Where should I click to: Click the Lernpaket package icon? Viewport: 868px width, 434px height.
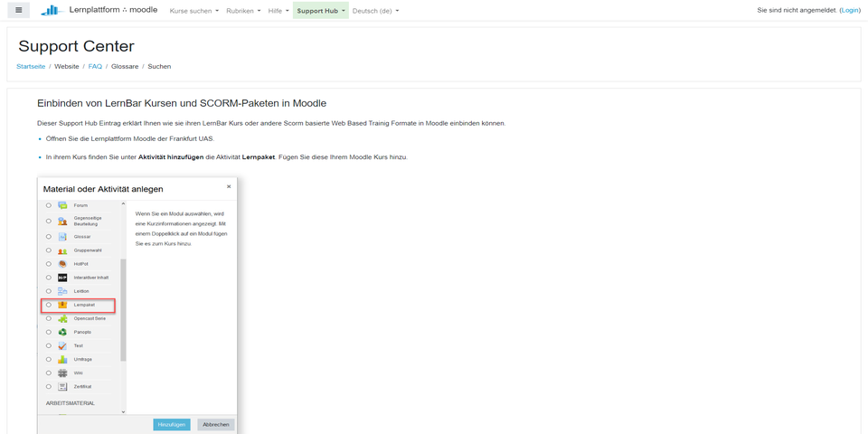point(62,305)
